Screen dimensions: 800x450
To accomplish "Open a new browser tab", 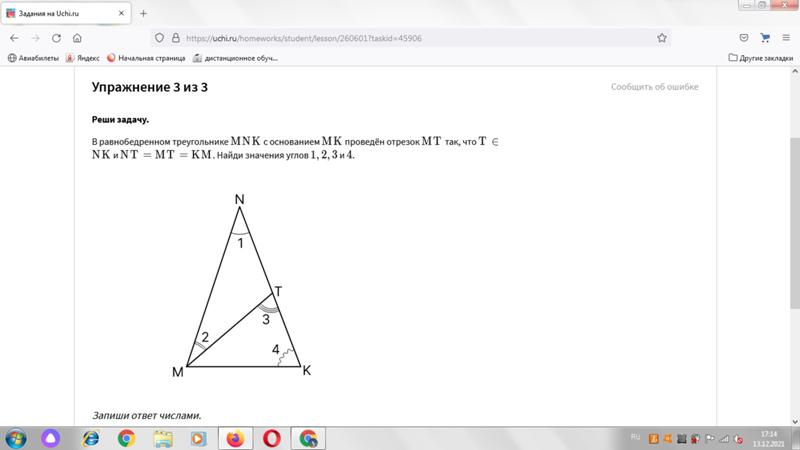I will click(x=143, y=13).
